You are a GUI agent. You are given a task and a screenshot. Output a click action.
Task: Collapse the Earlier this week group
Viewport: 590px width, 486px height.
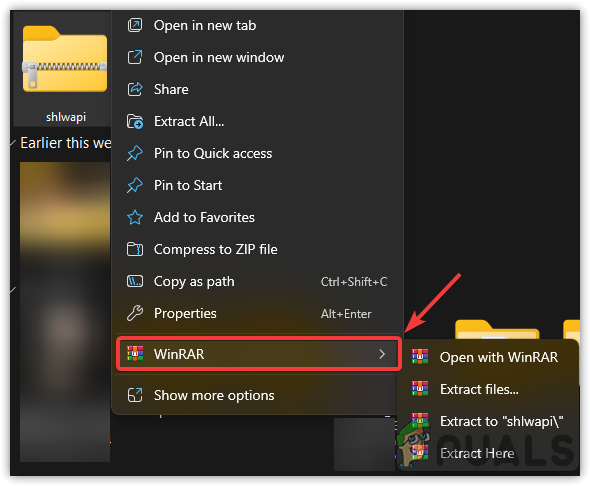tap(13, 143)
